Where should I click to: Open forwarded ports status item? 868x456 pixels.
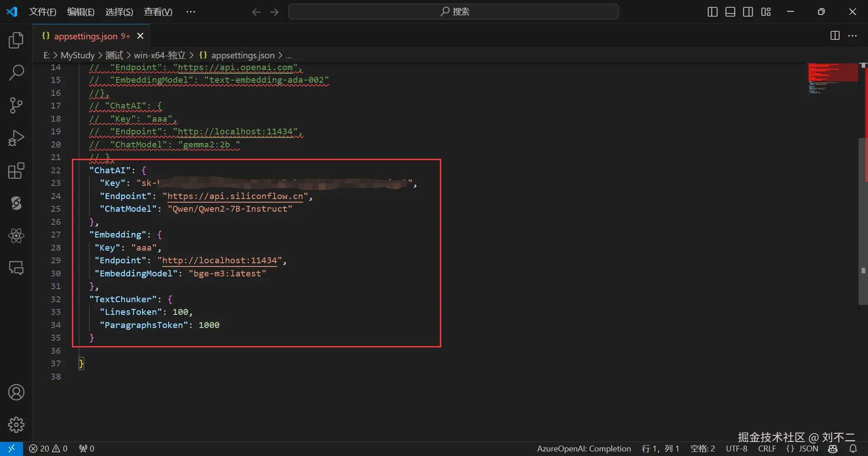point(87,448)
